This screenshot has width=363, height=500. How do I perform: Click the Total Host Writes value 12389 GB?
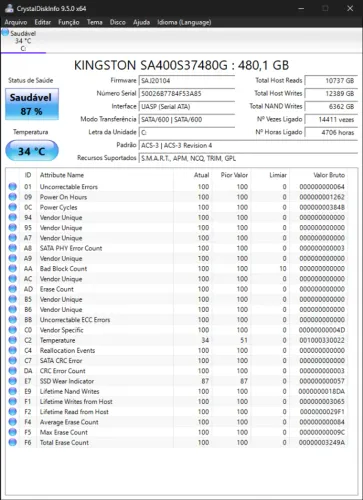pyautogui.click(x=331, y=94)
